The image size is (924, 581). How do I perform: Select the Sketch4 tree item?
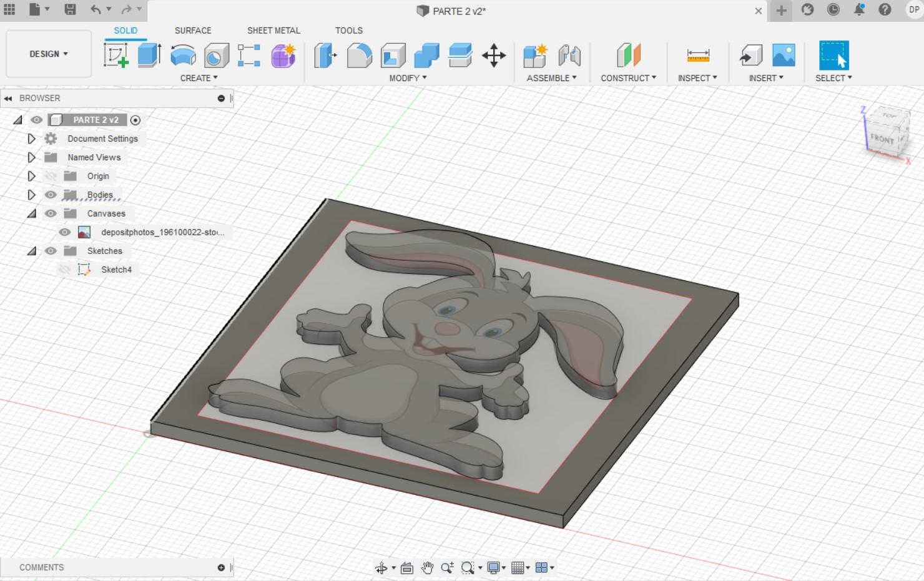coord(116,270)
